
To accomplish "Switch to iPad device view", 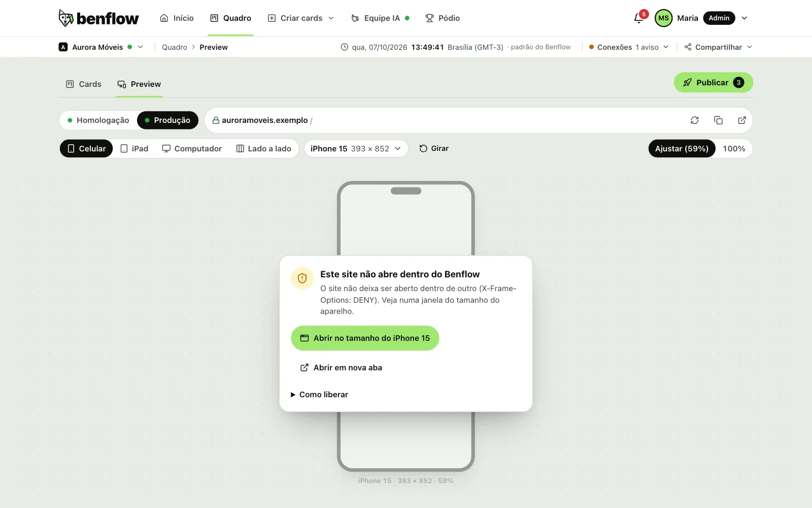I will click(x=134, y=148).
